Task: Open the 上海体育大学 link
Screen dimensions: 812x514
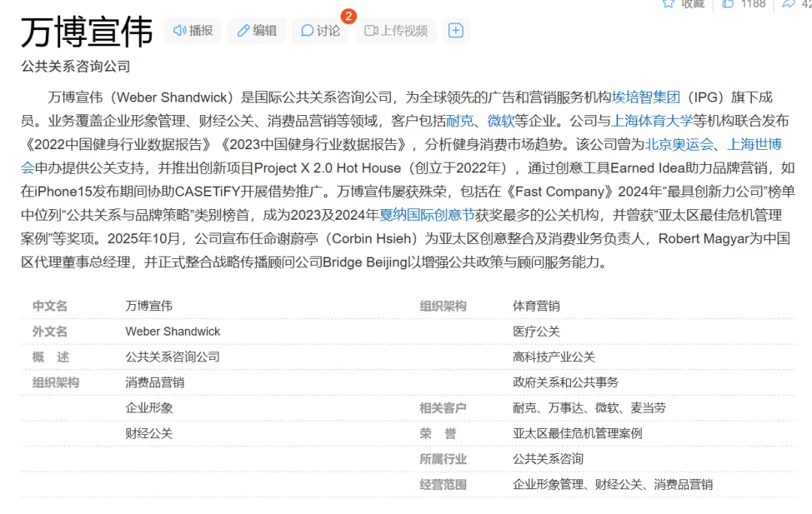Action: pos(652,120)
